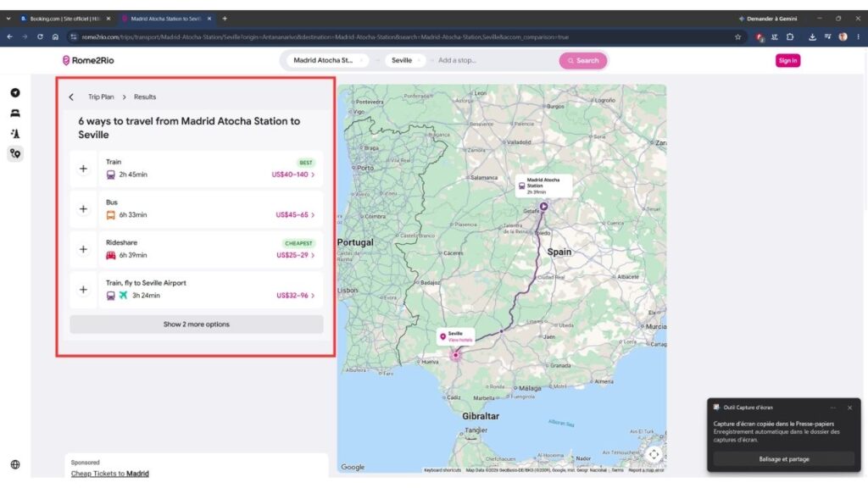This screenshot has width=868, height=488.
Task: Open the Chrome extensions puzzle icon
Action: point(790,37)
